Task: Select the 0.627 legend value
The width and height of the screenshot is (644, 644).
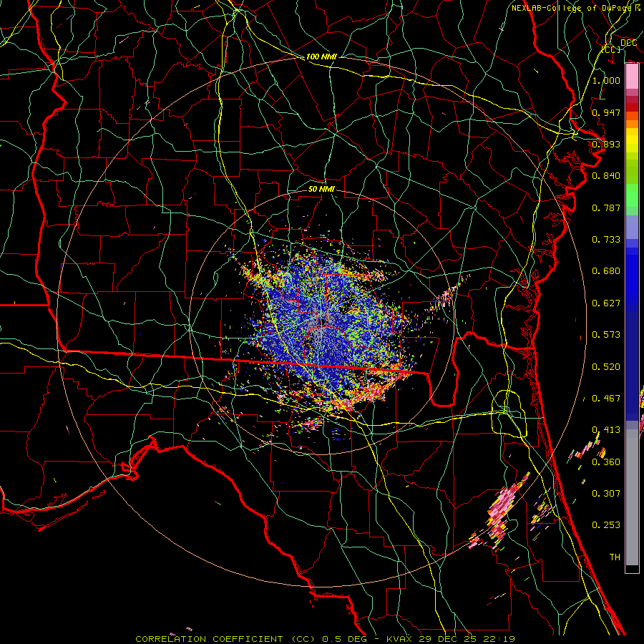Action: click(606, 303)
